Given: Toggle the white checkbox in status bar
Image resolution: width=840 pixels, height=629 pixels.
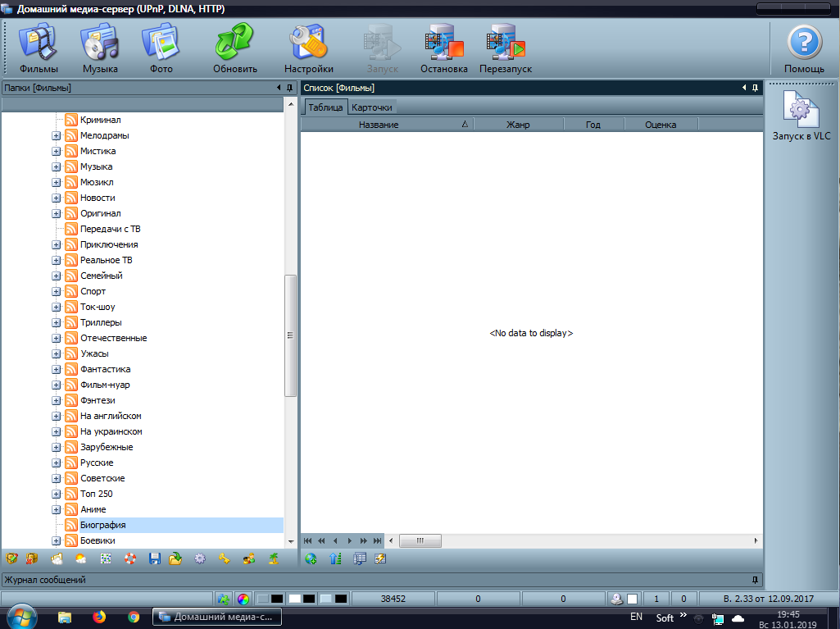Looking at the screenshot, I should [633, 599].
